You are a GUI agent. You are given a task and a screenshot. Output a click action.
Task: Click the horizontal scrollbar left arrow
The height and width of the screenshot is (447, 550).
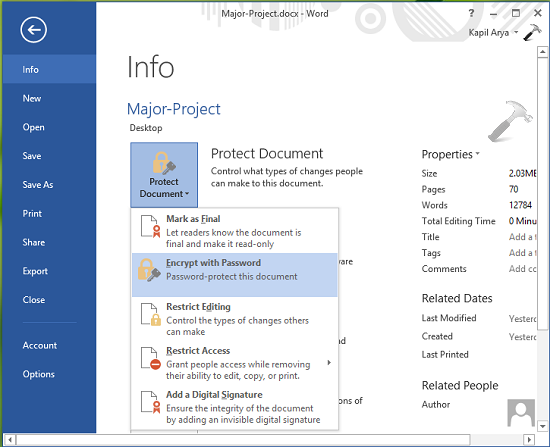click(10, 439)
